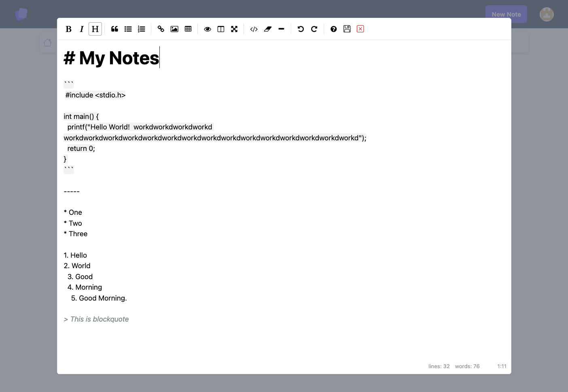Image resolution: width=568 pixels, height=392 pixels.
Task: Insert numbered ordered list
Action: coord(141,29)
